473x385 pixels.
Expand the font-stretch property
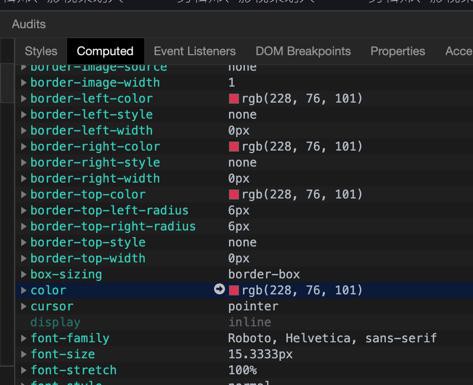coord(23,370)
